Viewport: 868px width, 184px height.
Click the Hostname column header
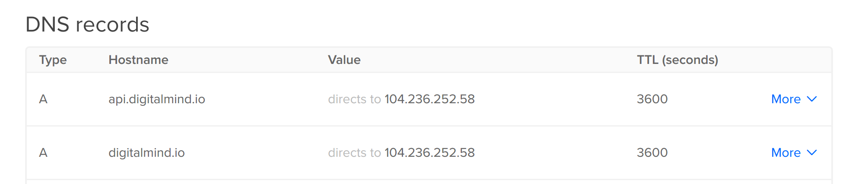pyautogui.click(x=138, y=60)
